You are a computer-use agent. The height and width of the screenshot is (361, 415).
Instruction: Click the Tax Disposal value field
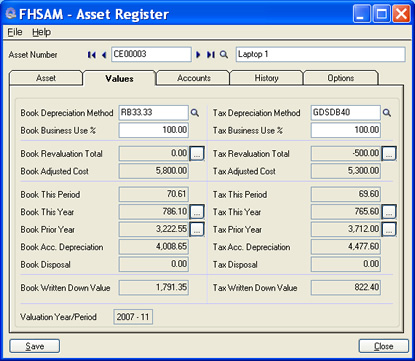tap(346, 264)
